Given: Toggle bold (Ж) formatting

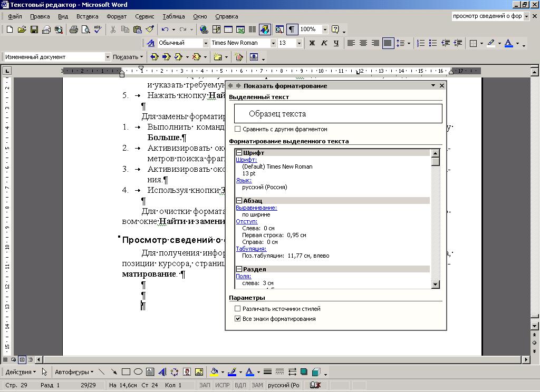Looking at the screenshot, I should (312, 43).
